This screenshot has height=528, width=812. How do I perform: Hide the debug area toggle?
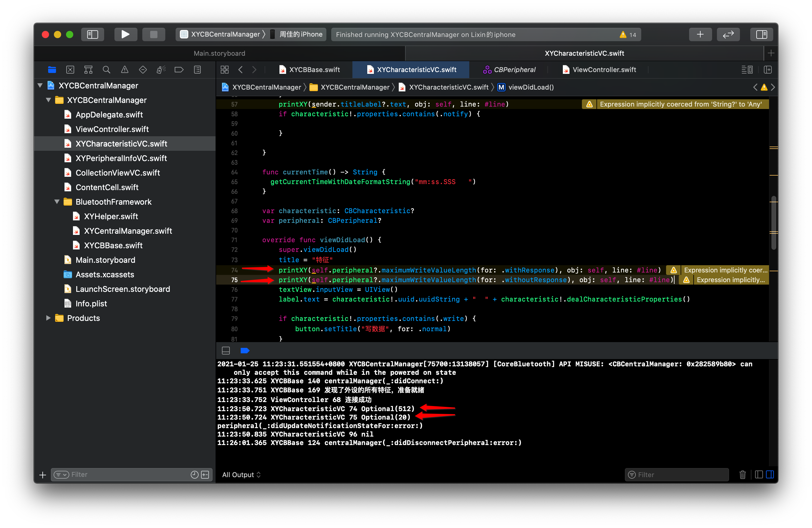point(226,350)
